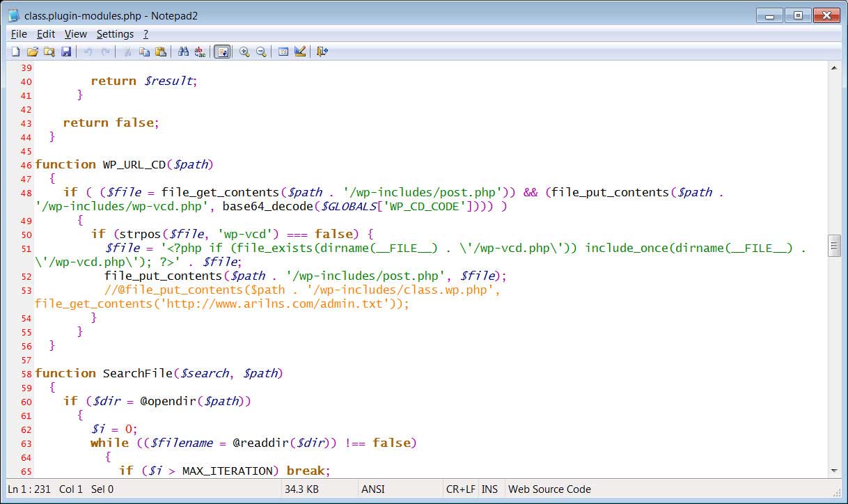Screen dimensions: 848x504
Task: Click scrollbar up arrow
Action: [834, 68]
